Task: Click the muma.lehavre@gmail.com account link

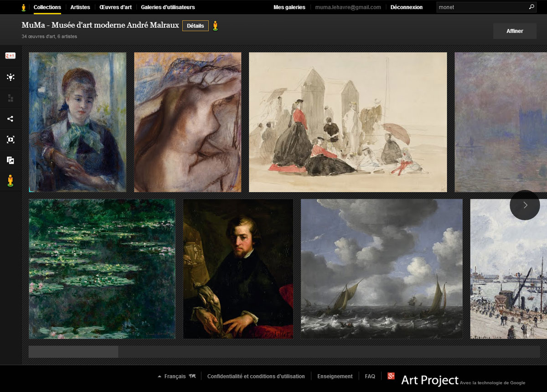Action: click(x=348, y=7)
